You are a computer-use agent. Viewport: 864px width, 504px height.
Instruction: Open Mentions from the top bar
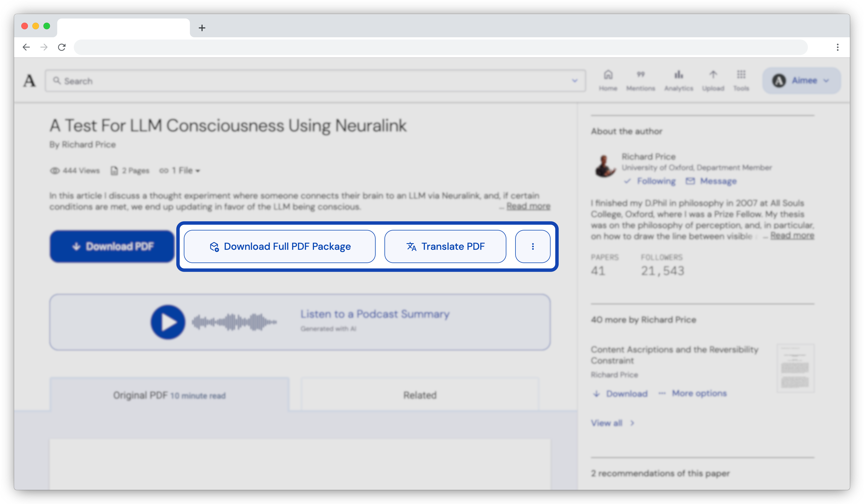[640, 81]
